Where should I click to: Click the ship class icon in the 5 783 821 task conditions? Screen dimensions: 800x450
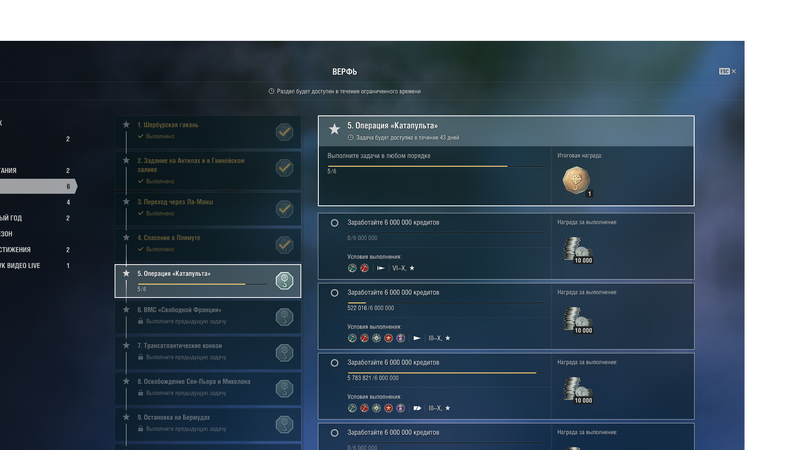click(417, 408)
